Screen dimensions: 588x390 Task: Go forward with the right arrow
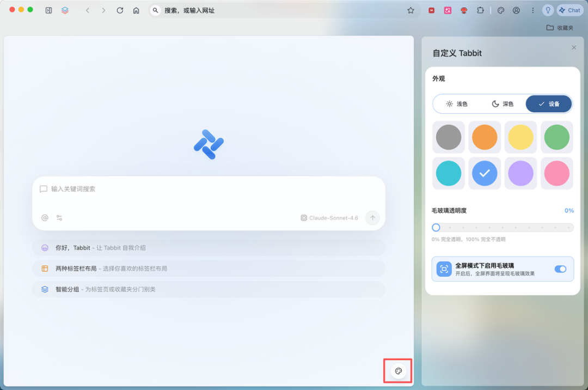tap(103, 10)
